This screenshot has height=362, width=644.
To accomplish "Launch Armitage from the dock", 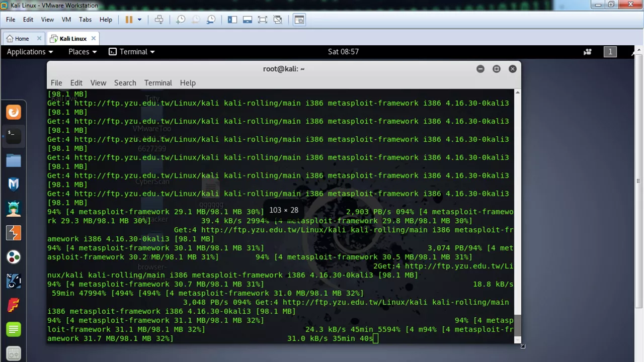I will pyautogui.click(x=14, y=208).
